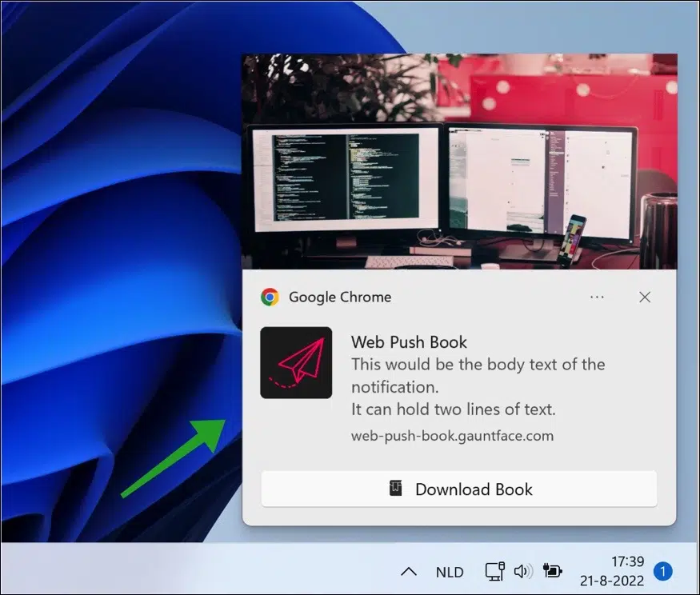
Task: Click the Web Push Book notification title
Action: pos(409,342)
